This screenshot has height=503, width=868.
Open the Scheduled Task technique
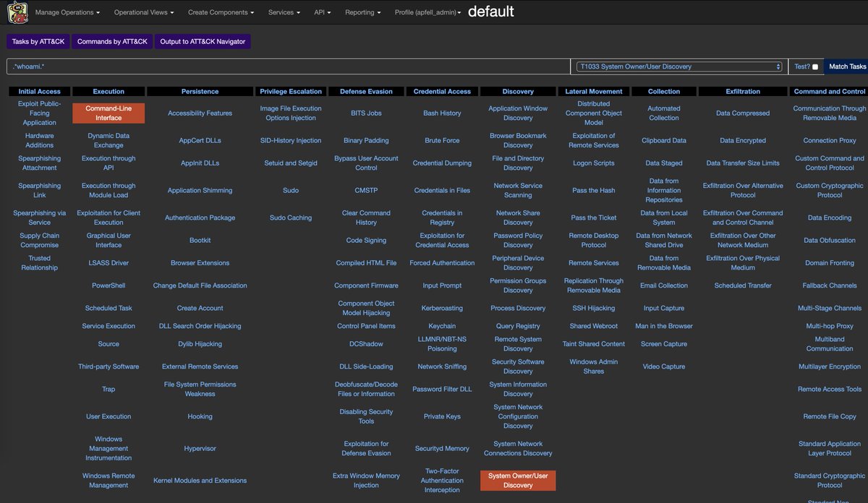109,308
